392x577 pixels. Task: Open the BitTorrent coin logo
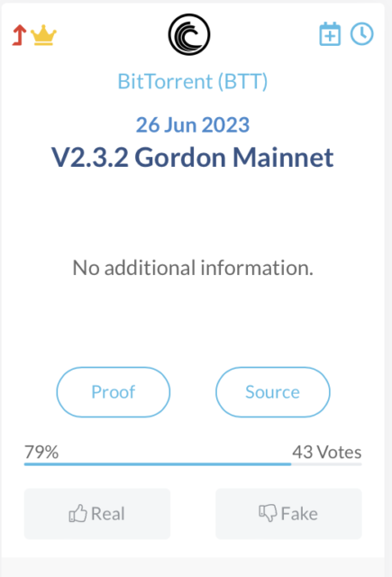(189, 34)
